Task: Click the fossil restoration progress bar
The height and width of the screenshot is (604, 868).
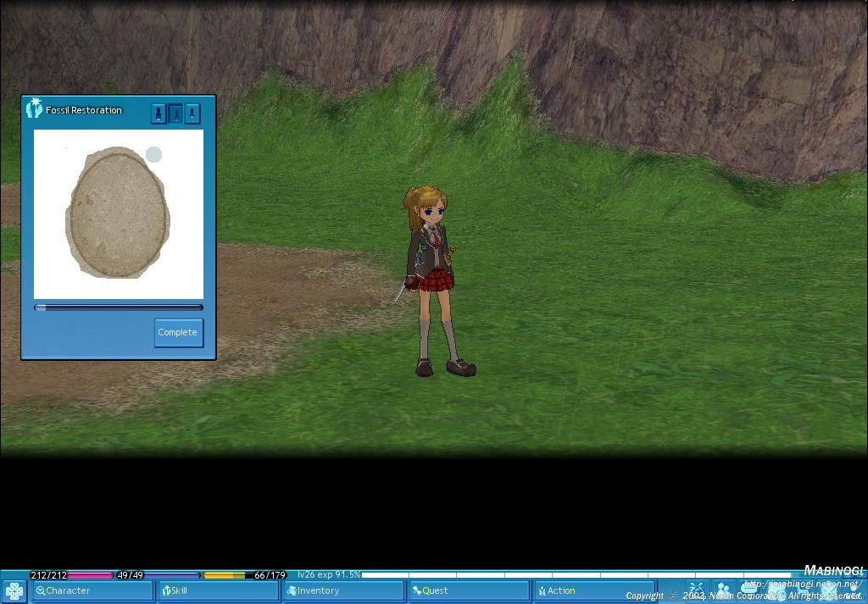Action: 119,308
